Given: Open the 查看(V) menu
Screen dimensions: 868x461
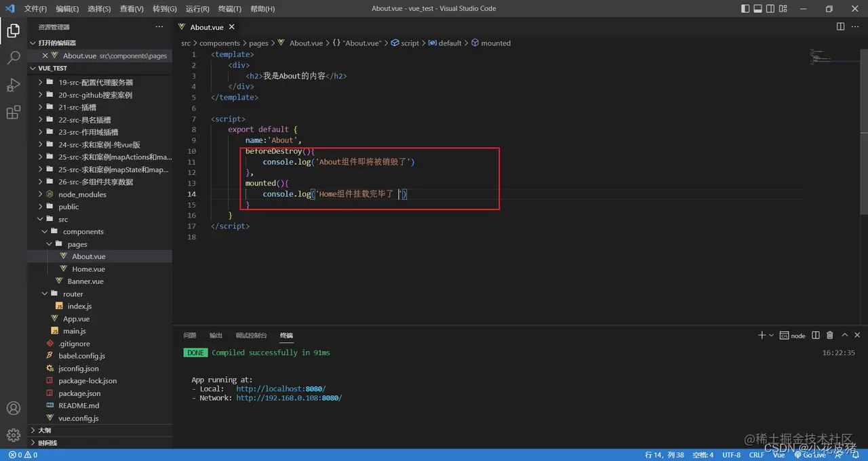Looking at the screenshot, I should pyautogui.click(x=132, y=9).
